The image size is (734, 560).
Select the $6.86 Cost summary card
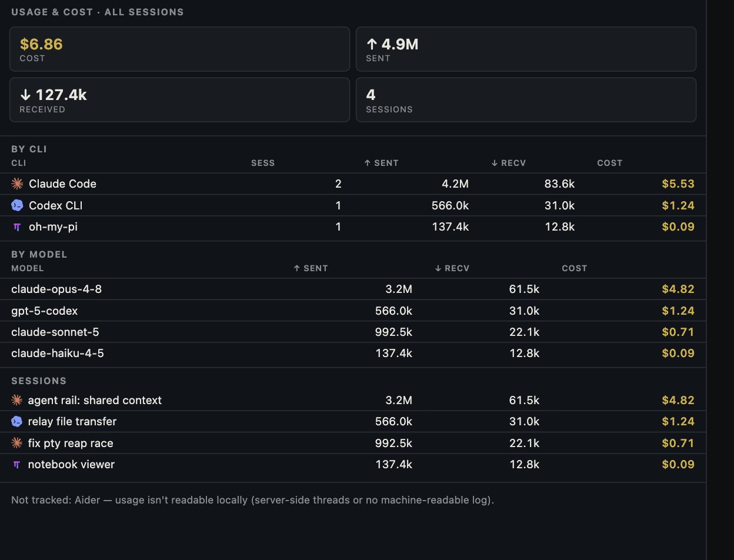point(179,49)
